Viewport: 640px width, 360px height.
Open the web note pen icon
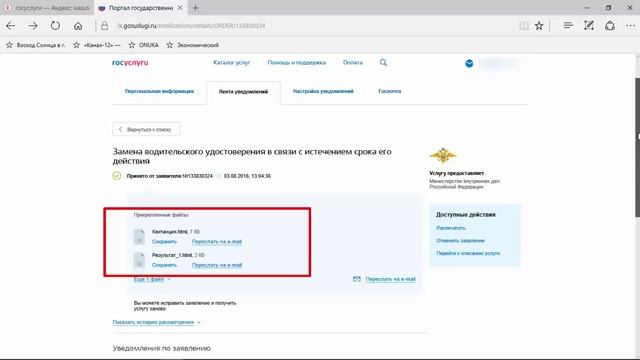point(589,25)
